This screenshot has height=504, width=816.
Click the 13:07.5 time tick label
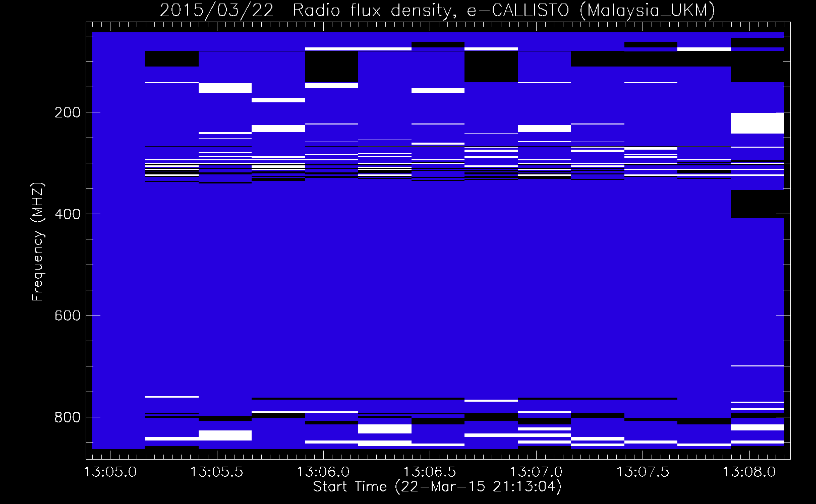(643, 472)
